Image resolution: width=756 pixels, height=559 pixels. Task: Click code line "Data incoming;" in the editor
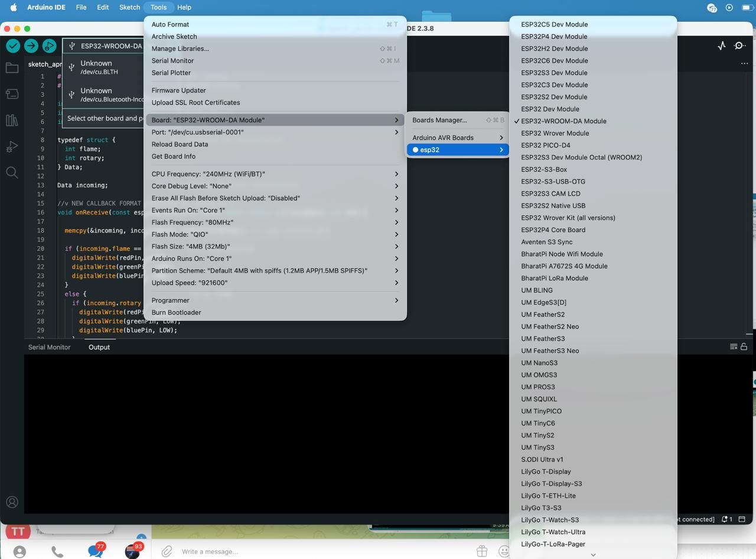pos(83,185)
